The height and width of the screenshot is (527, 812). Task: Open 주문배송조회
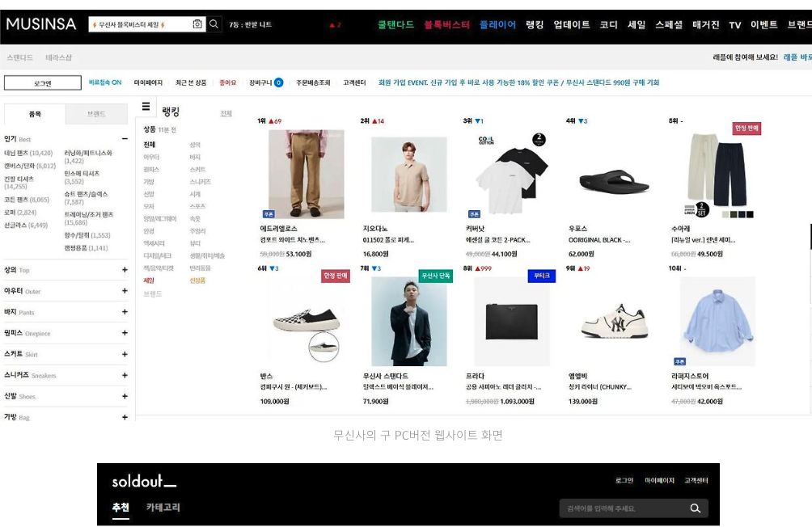[313, 82]
